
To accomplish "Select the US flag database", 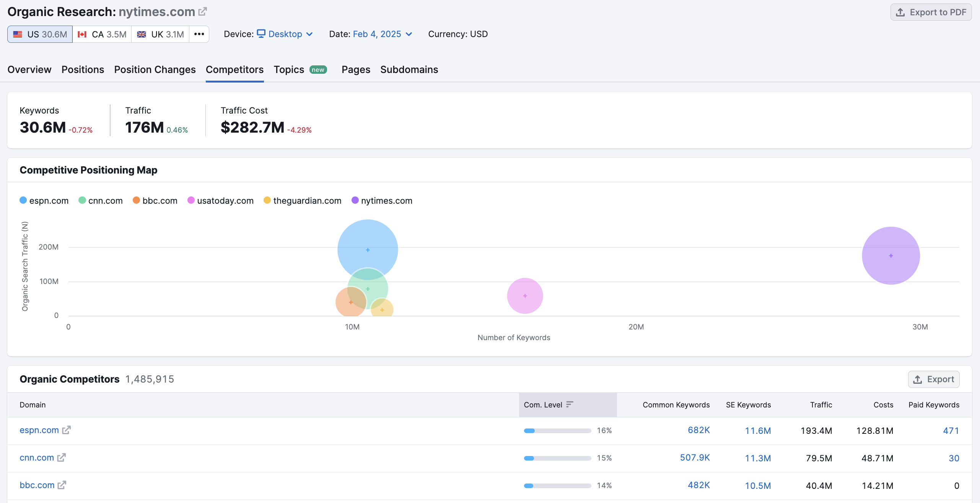I will point(18,34).
